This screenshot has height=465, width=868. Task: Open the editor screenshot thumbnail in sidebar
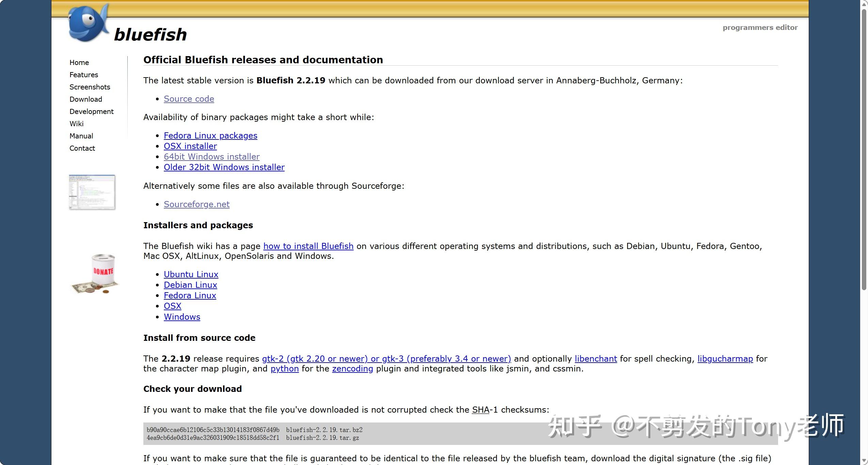click(92, 192)
